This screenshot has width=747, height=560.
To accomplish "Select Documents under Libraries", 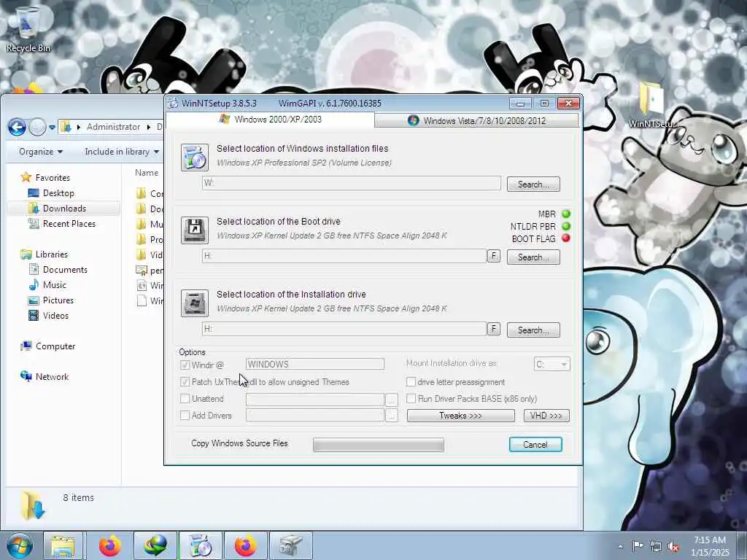I will coord(65,270).
